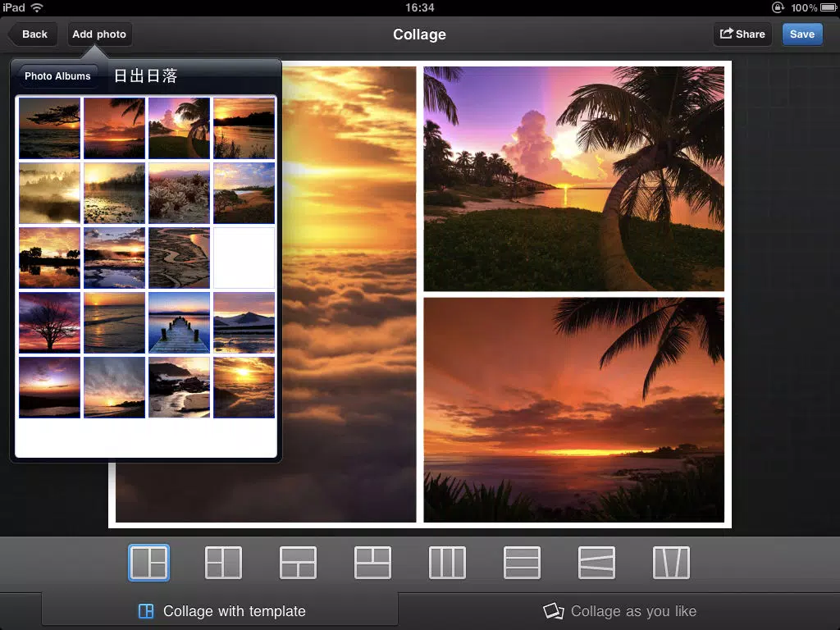
Task: Tap the 日出日落 album title
Action: (x=146, y=76)
